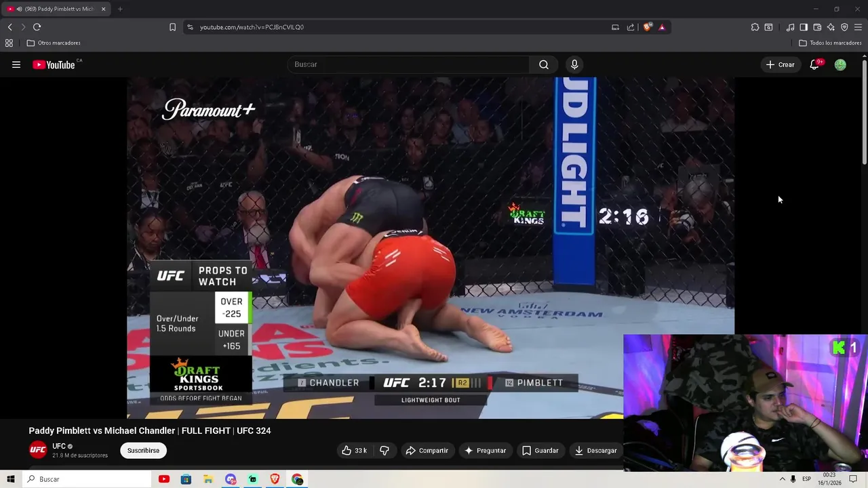Focus the YouTube Buscar search field
The width and height of the screenshot is (868, 488).
pyautogui.click(x=408, y=64)
